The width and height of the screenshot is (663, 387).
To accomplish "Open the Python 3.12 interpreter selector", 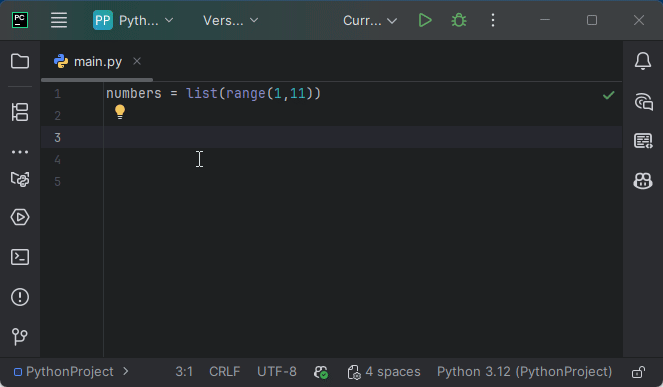I will [524, 372].
